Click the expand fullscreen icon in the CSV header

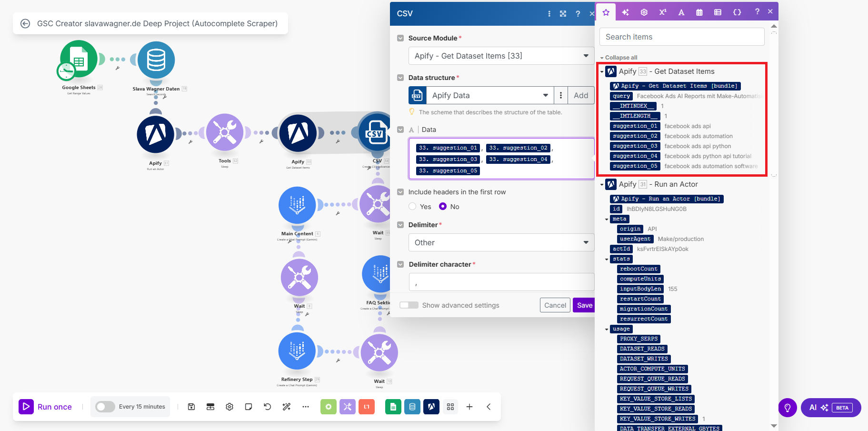(x=563, y=14)
